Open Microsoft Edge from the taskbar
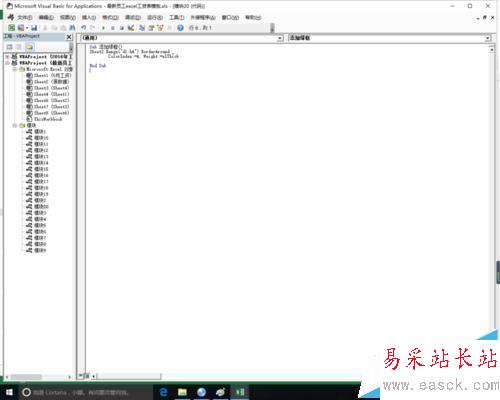Viewport: 500px width, 400px height. 163,392
